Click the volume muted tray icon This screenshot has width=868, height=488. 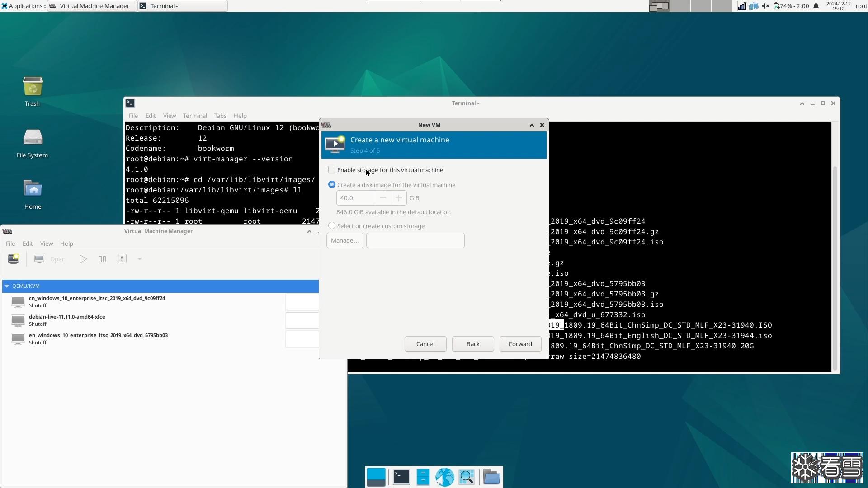pyautogui.click(x=765, y=6)
